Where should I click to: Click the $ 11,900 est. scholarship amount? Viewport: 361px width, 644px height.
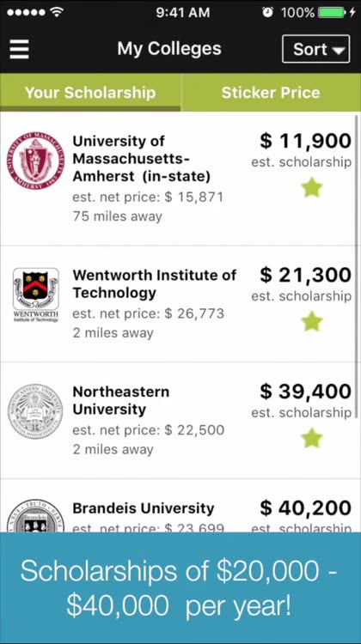point(305,141)
